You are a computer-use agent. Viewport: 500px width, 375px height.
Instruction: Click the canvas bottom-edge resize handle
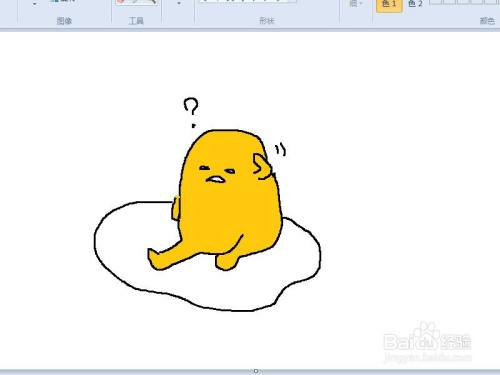[256, 371]
